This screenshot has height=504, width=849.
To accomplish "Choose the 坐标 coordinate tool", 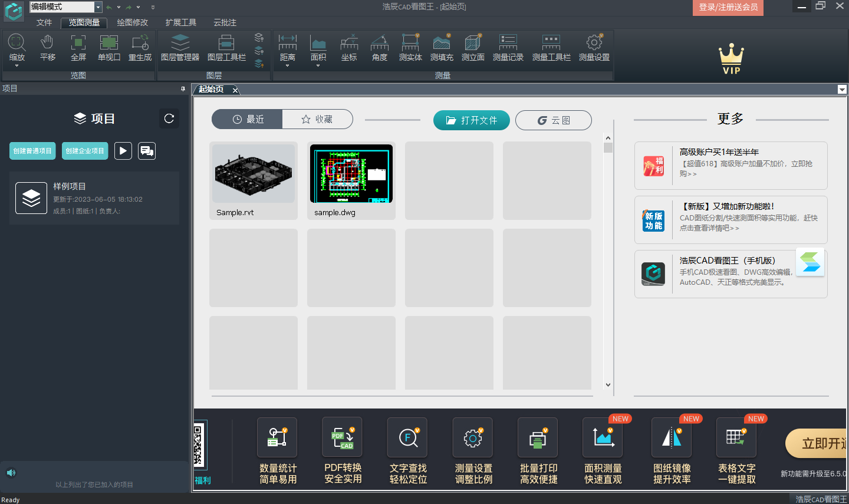I will point(349,48).
